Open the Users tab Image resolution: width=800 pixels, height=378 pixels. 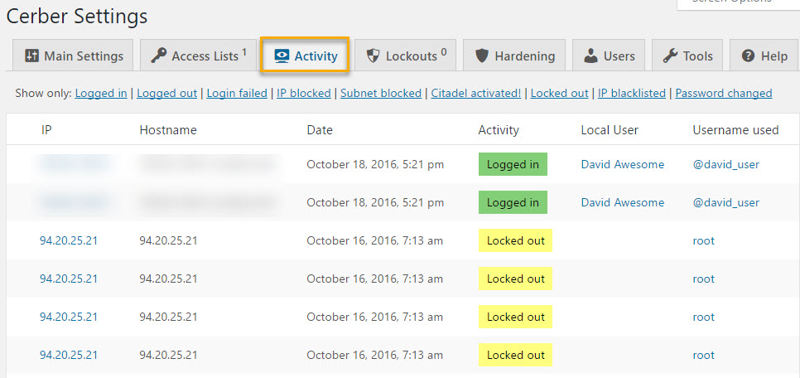[x=609, y=55]
